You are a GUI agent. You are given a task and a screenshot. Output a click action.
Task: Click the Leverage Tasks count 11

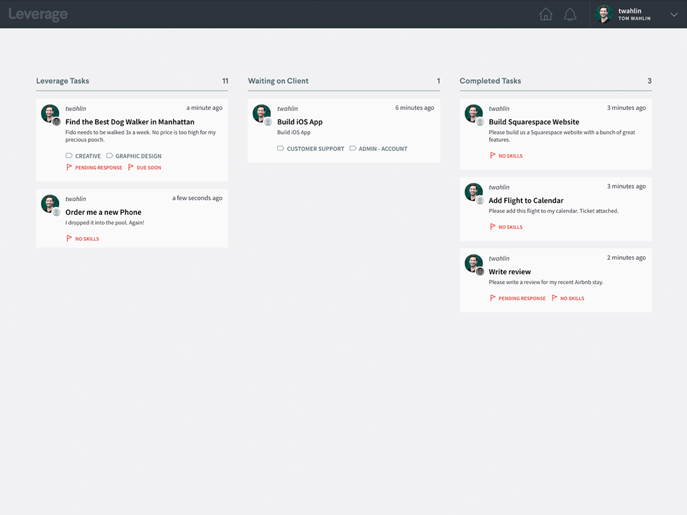(225, 81)
